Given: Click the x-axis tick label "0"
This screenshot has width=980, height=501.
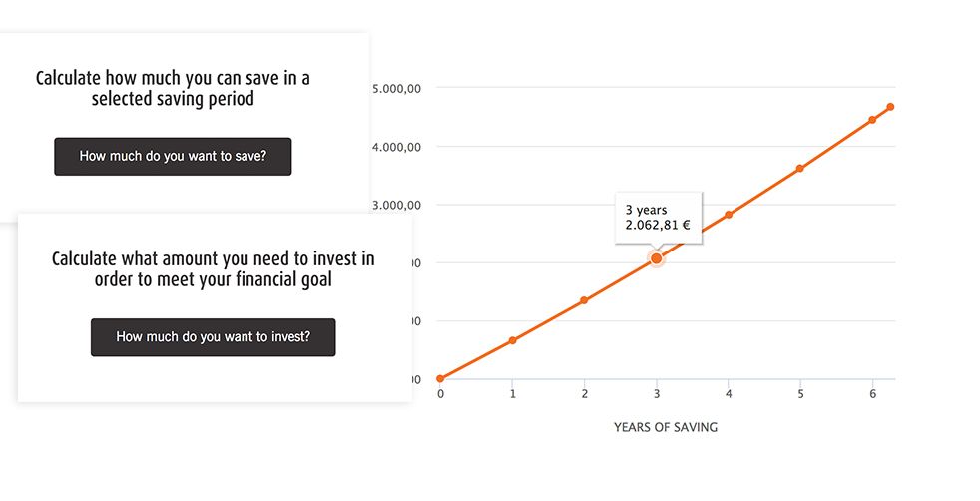Looking at the screenshot, I should pos(440,394).
